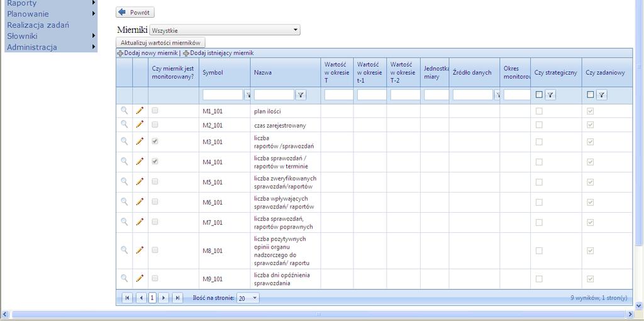Open details magnifier for M6_101 row

pyautogui.click(x=124, y=201)
